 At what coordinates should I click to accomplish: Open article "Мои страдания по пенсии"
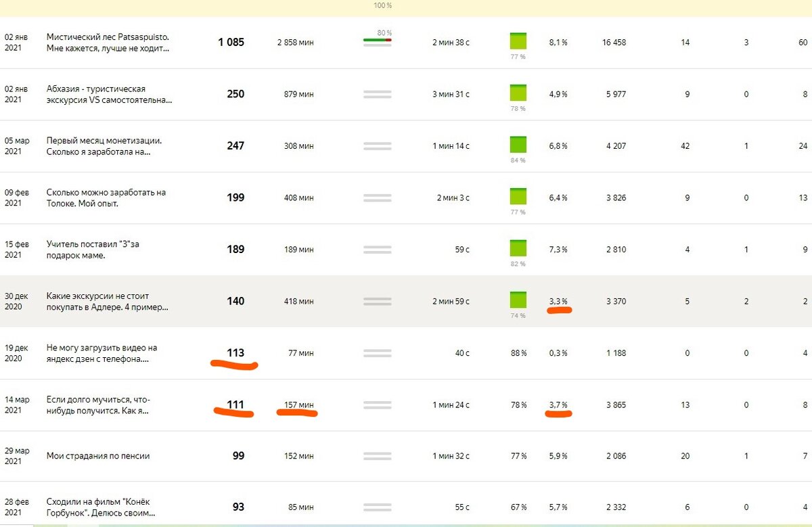pos(98,456)
